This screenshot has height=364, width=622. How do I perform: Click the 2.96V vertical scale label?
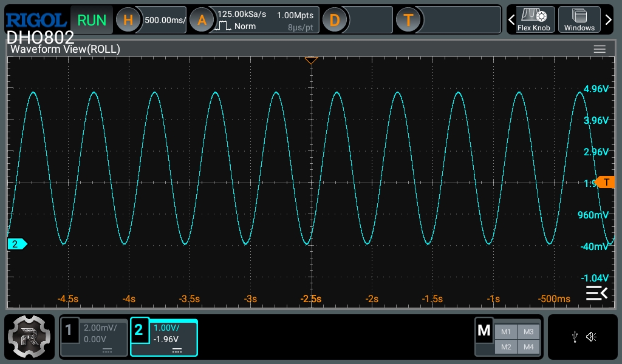coord(596,152)
